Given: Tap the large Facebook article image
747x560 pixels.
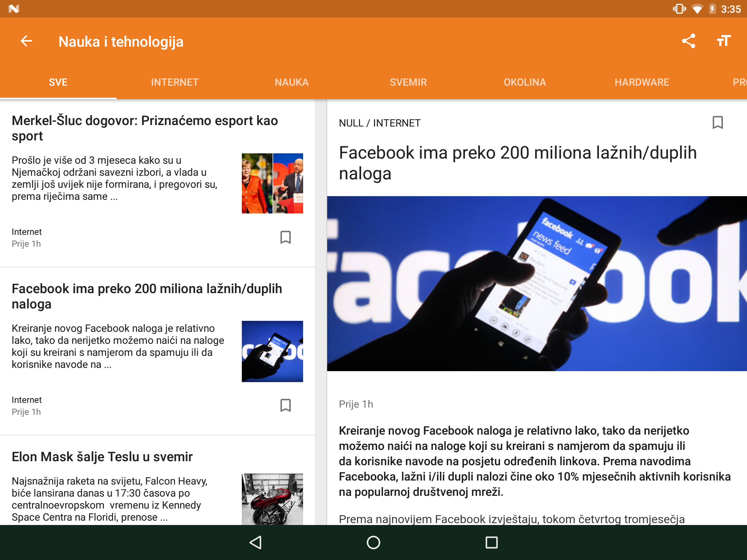Looking at the screenshot, I should 537,284.
